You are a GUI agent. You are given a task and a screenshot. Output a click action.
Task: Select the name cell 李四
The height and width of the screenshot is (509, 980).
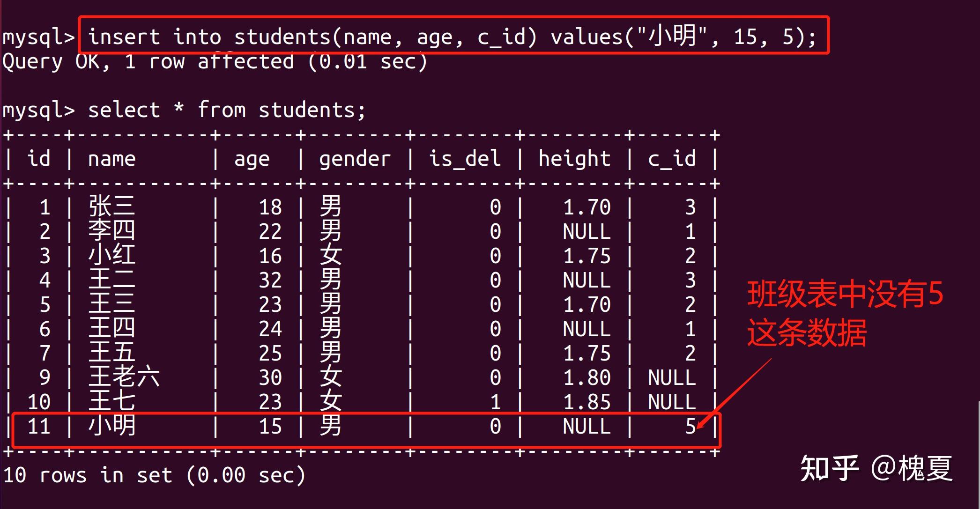pyautogui.click(x=112, y=231)
